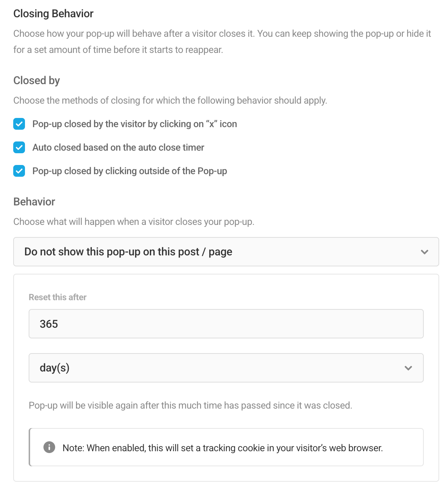
Task: Click the Reset this after label
Action: coord(58,297)
